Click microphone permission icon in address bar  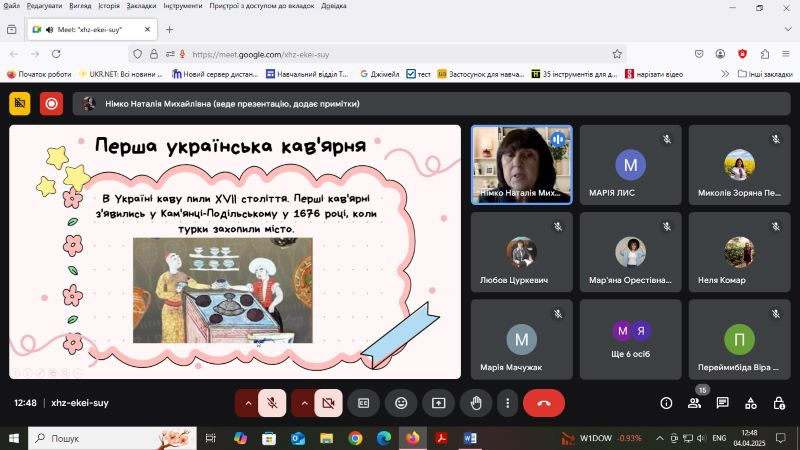pos(182,54)
